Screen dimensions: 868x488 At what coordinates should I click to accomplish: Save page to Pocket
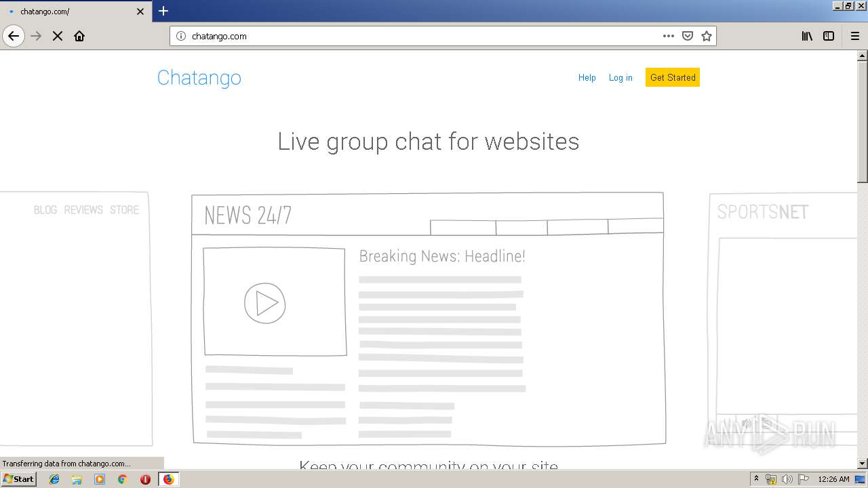click(x=688, y=36)
